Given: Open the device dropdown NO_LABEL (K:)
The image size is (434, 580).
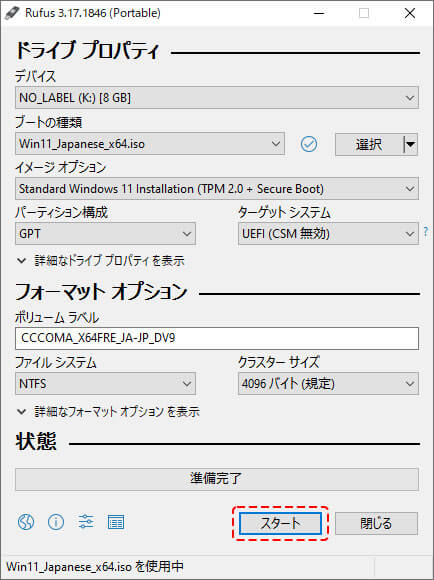Looking at the screenshot, I should [217, 98].
